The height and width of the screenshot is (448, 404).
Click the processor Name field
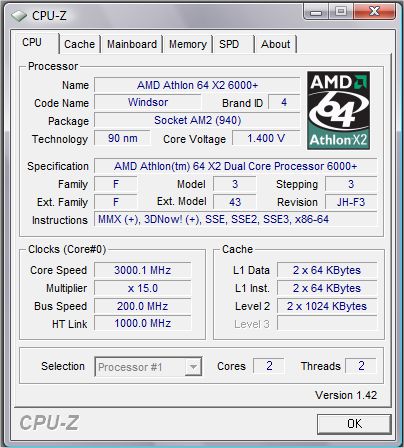pos(197,85)
